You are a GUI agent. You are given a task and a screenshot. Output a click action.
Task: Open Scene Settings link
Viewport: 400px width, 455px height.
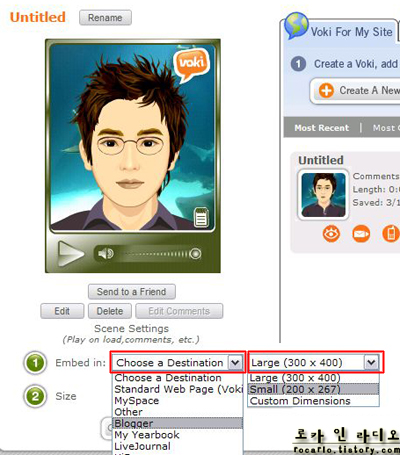131,329
